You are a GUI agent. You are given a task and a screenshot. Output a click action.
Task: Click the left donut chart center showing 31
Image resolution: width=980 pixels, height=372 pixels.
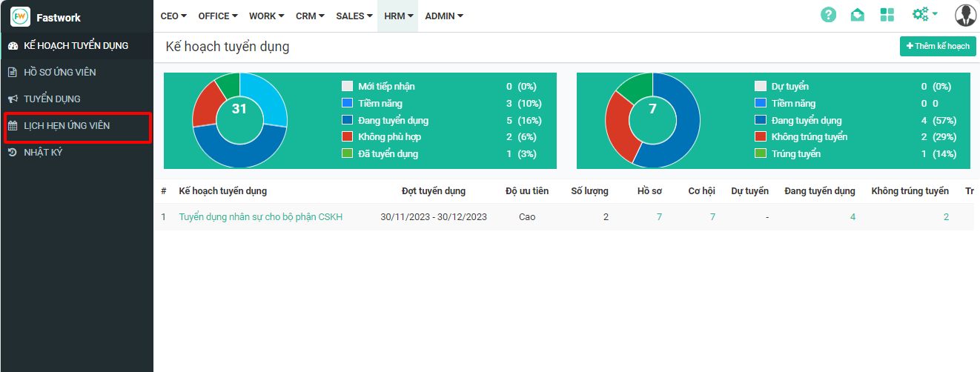[x=239, y=110]
